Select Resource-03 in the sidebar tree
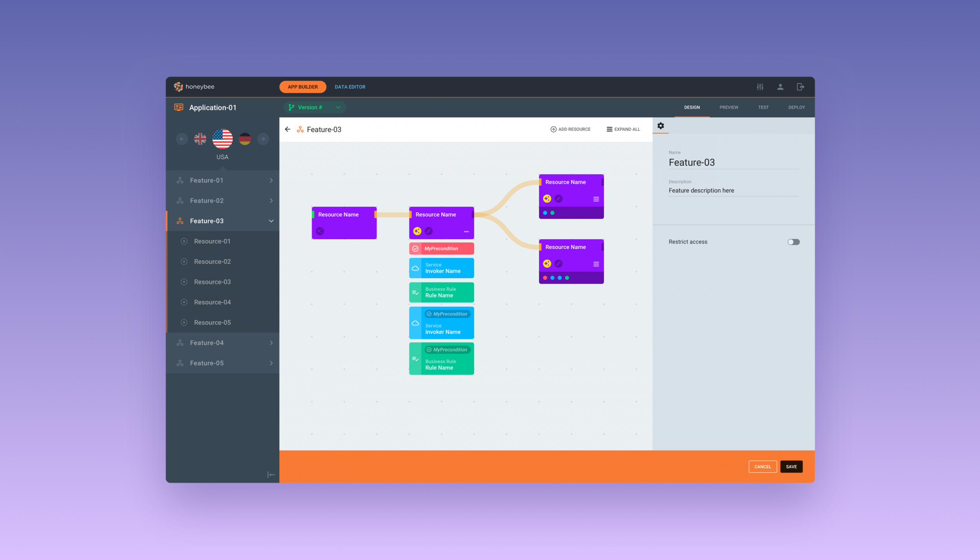The width and height of the screenshot is (980, 560). [x=212, y=282]
